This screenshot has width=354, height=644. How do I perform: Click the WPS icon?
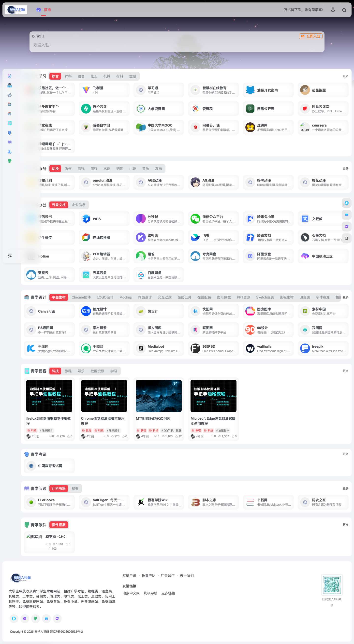[x=86, y=219]
